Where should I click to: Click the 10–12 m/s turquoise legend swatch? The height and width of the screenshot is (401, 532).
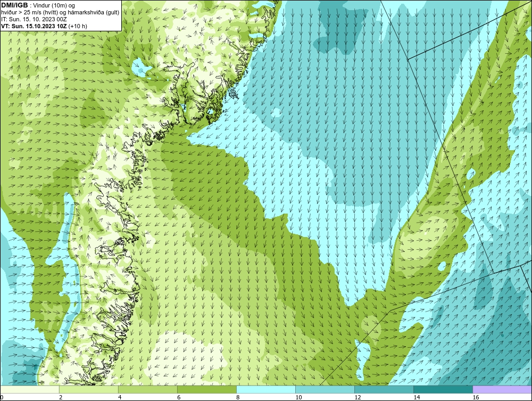325,389
